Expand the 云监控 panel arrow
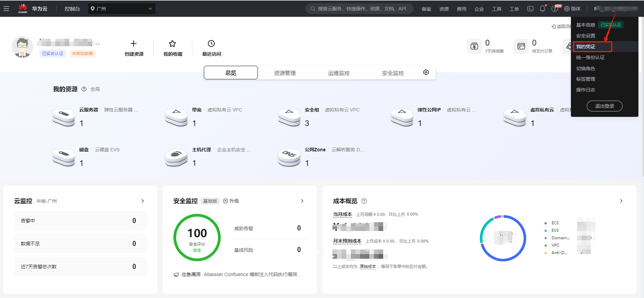This screenshot has height=298, width=644. coord(143,201)
